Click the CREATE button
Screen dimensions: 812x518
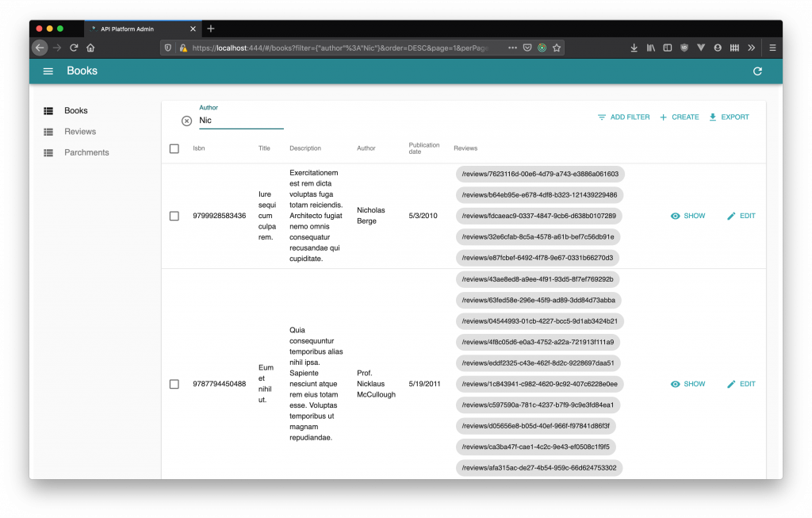[x=679, y=117]
